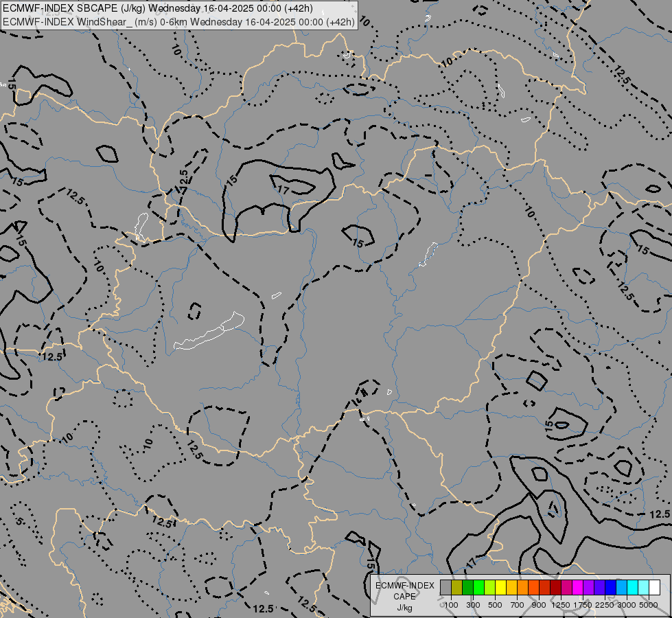Click the ECMWF-INDEX label inside the legend box
Viewport: 672px width, 618px height.
coord(405,586)
